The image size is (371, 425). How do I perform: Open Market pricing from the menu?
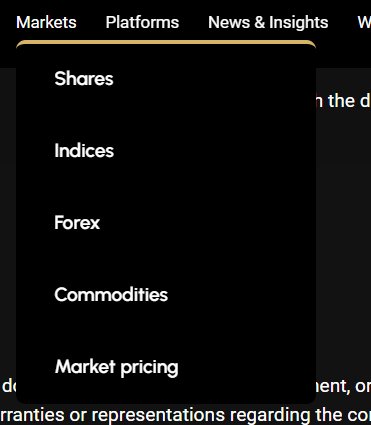[116, 367]
